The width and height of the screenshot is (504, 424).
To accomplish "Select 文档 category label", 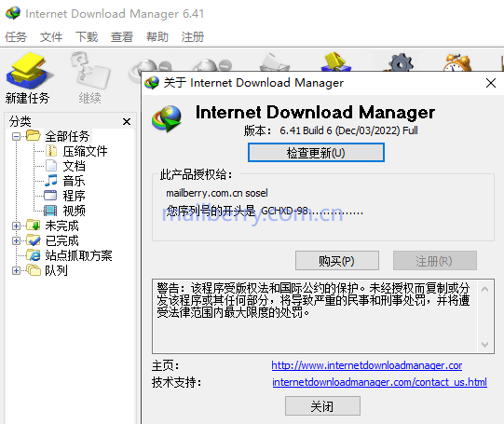I will pyautogui.click(x=74, y=166).
